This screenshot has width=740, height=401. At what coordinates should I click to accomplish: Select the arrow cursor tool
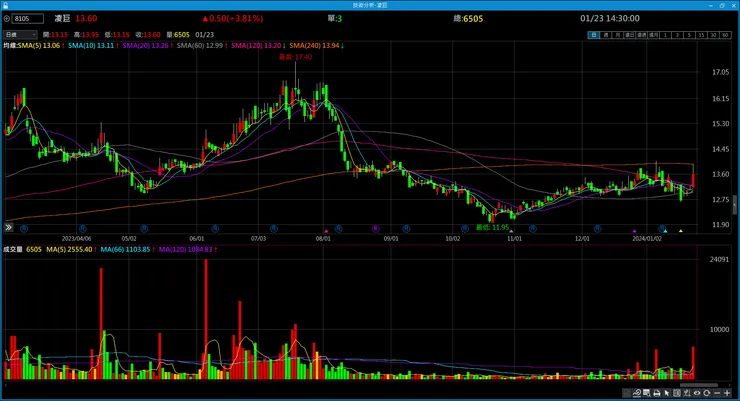click(667, 393)
